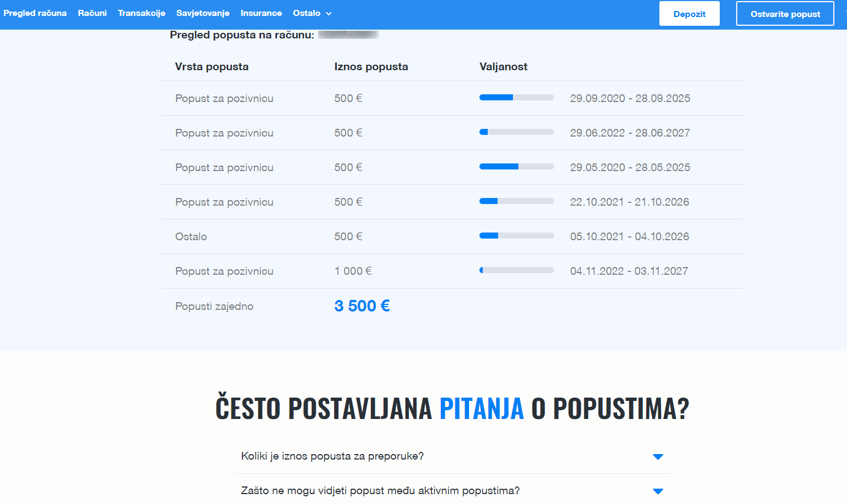The height and width of the screenshot is (504, 847).
Task: Click the Vrsta popusta column header
Action: [x=212, y=66]
